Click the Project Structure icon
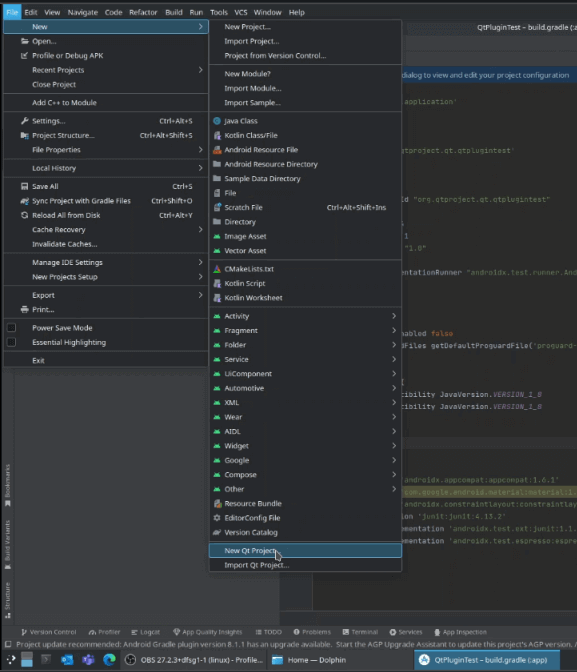 click(x=24, y=135)
